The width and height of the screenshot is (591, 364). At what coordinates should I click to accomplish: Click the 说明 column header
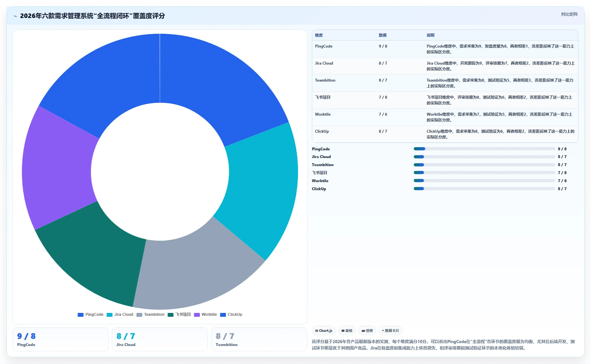click(430, 35)
